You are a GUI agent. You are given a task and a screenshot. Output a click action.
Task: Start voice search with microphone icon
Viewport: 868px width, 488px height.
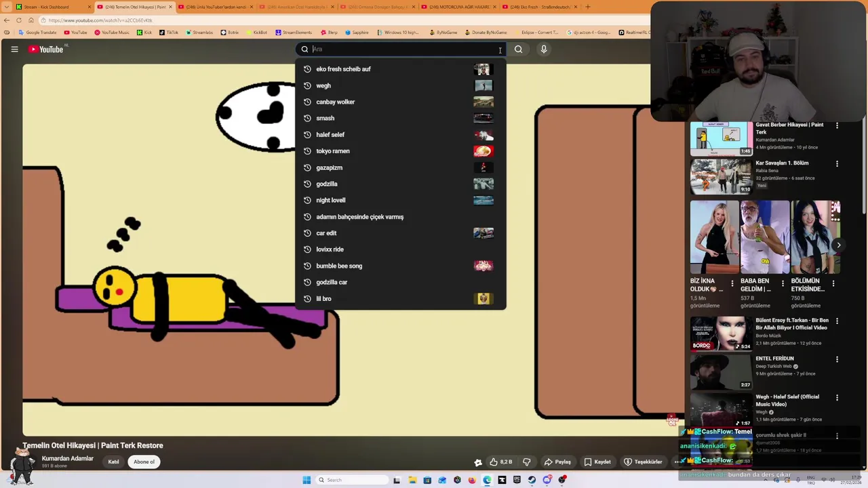pyautogui.click(x=543, y=49)
